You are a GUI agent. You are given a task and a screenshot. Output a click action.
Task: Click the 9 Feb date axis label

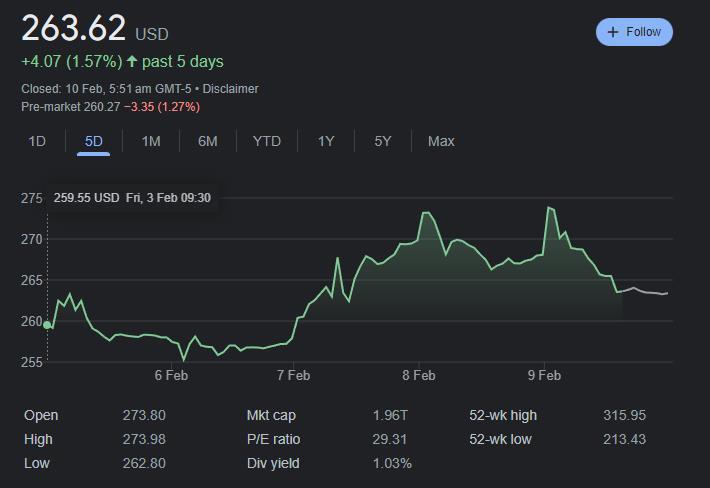pyautogui.click(x=543, y=376)
